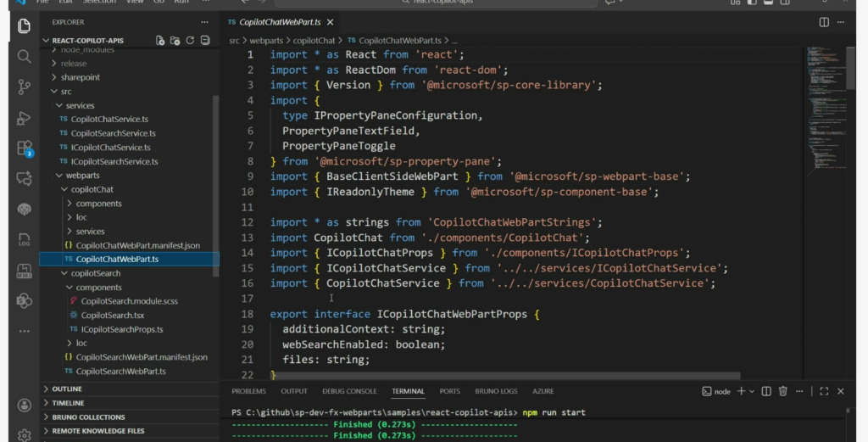The width and height of the screenshot is (868, 442).
Task: Open the new terminal launch profile dropdown
Action: point(751,391)
